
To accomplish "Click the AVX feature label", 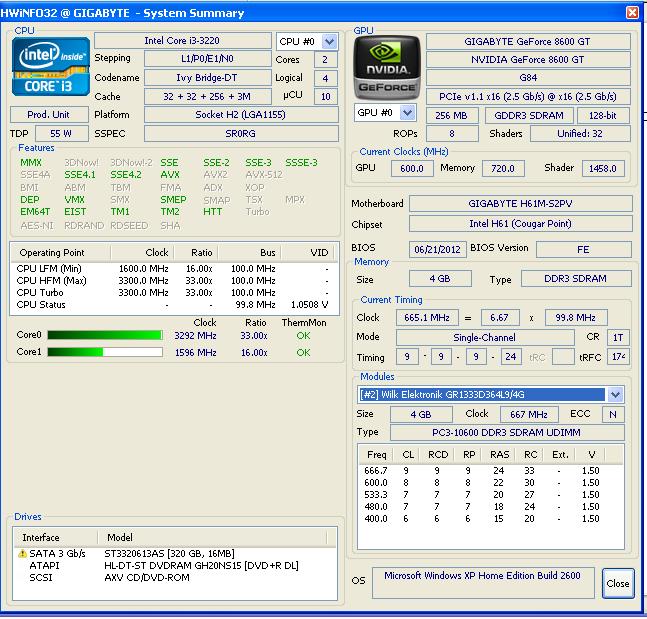I will coord(170,175).
